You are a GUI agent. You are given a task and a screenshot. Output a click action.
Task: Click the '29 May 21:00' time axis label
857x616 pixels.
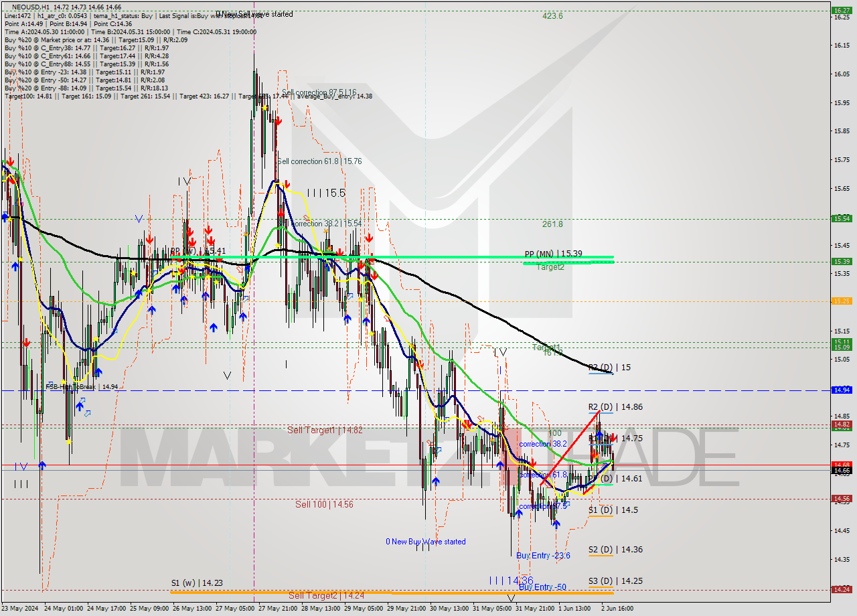pos(407,609)
